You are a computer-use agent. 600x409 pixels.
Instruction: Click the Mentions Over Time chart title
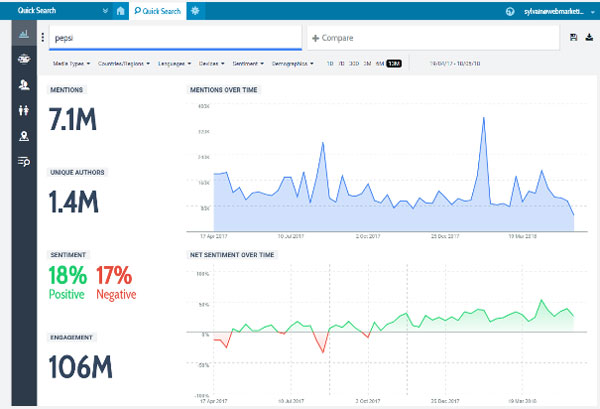224,90
